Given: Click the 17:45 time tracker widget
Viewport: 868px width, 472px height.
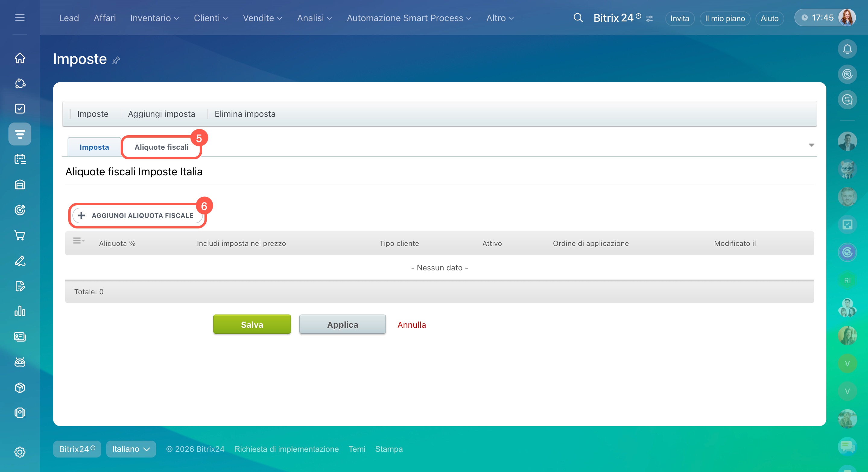Looking at the screenshot, I should [x=818, y=18].
